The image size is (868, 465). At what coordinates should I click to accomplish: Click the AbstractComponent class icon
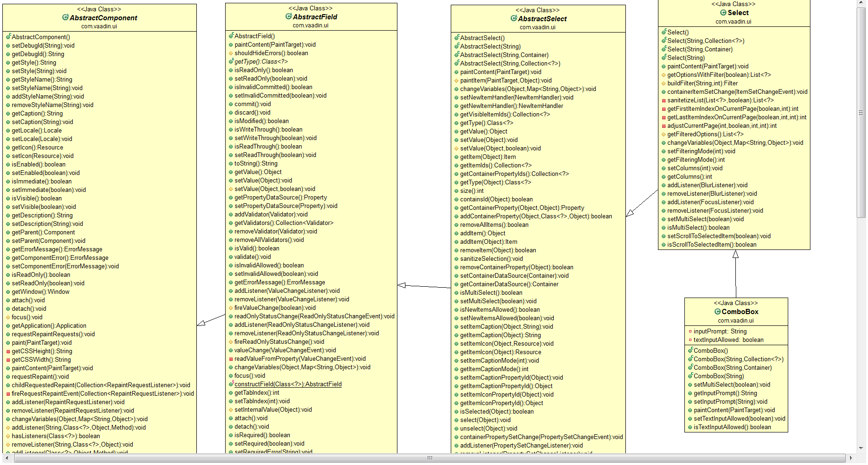click(65, 17)
